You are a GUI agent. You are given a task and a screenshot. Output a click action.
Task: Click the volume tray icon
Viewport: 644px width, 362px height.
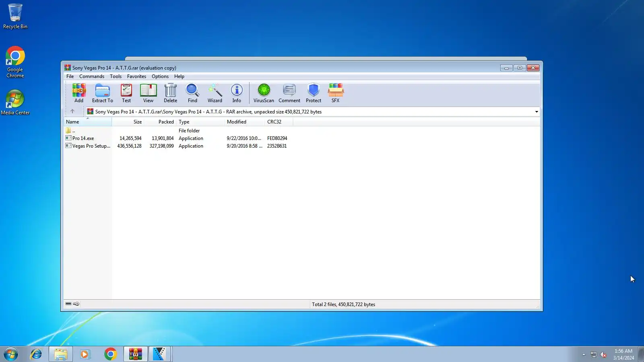click(x=603, y=354)
